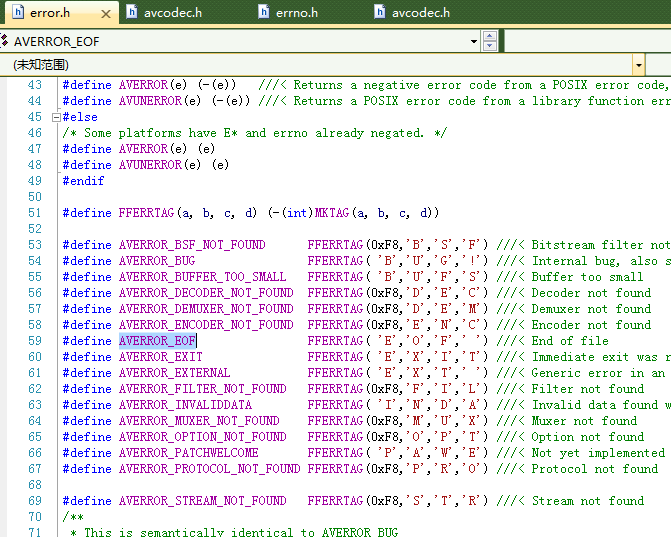
Task: Switch to the error.h tab
Action: (x=50, y=13)
